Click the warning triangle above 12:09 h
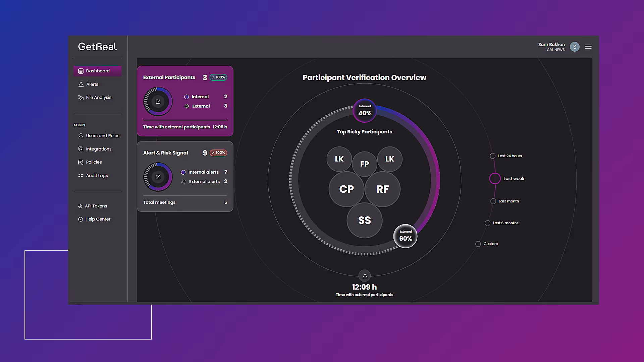Viewport: 644px width, 362px height. pyautogui.click(x=365, y=276)
